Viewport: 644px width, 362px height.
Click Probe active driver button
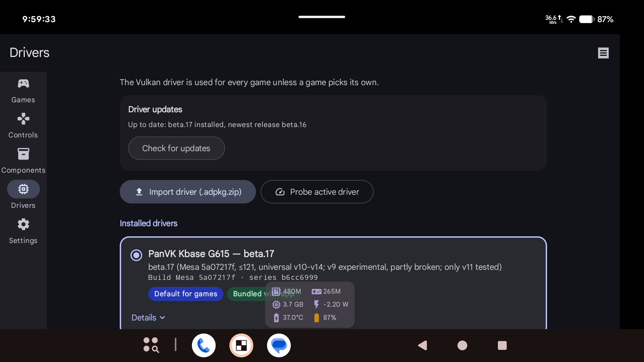(x=317, y=192)
